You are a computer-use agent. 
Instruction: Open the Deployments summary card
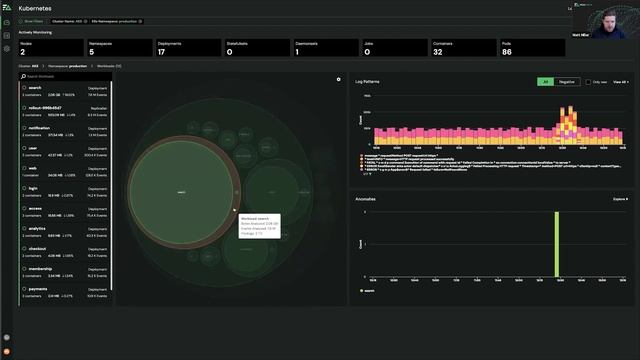[189, 48]
